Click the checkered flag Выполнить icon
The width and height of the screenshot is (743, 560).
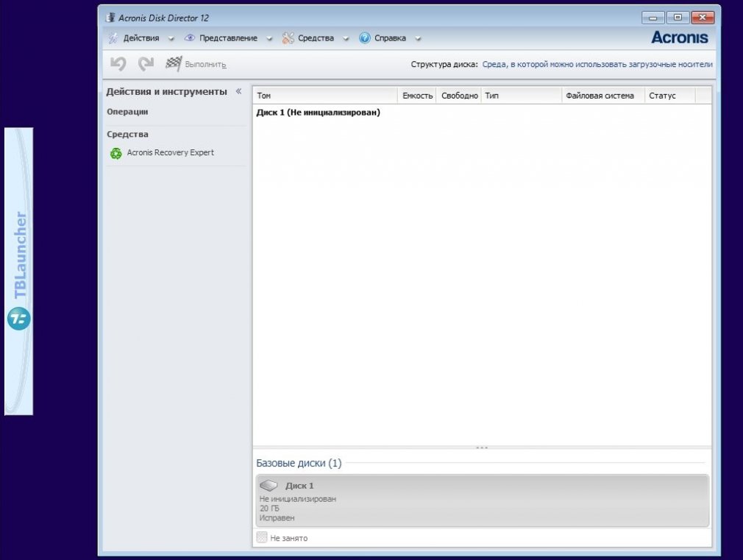pyautogui.click(x=174, y=63)
